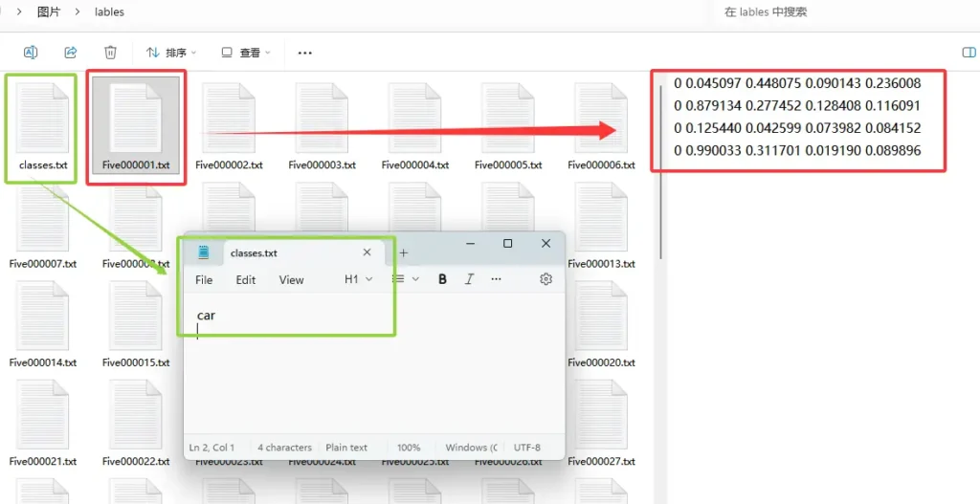The width and height of the screenshot is (980, 504).
Task: Click the 图片 breadcrumb in address bar
Action: [x=48, y=12]
